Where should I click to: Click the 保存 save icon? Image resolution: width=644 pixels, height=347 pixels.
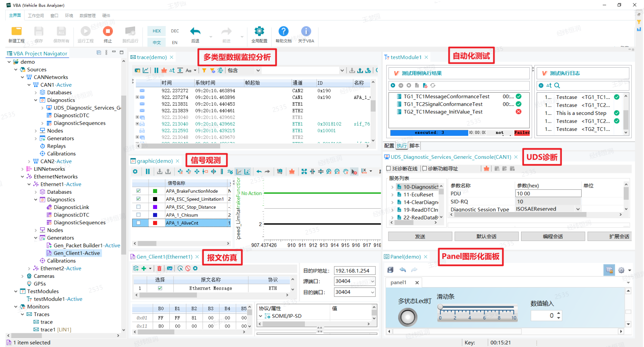39,31
